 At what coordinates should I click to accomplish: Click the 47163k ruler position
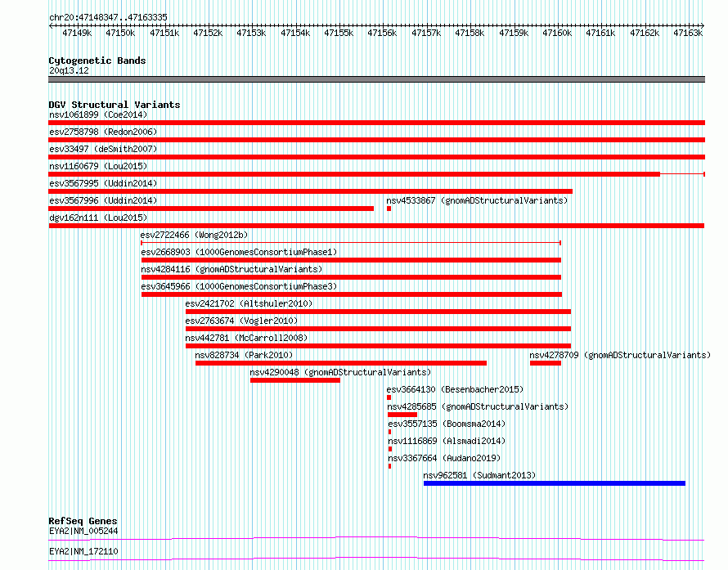688,33
